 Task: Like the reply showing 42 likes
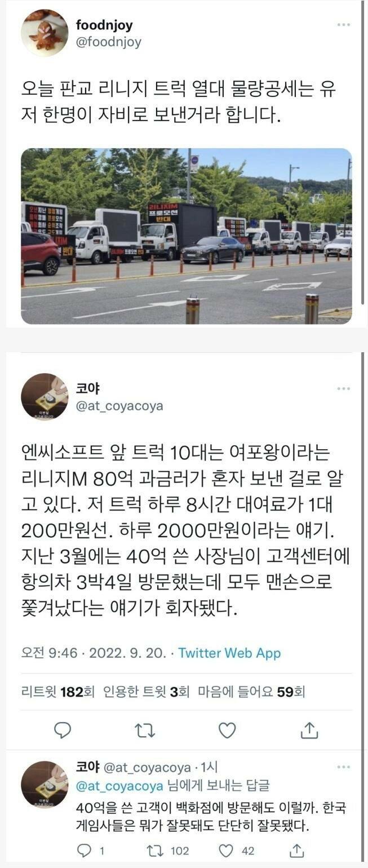[237, 851]
